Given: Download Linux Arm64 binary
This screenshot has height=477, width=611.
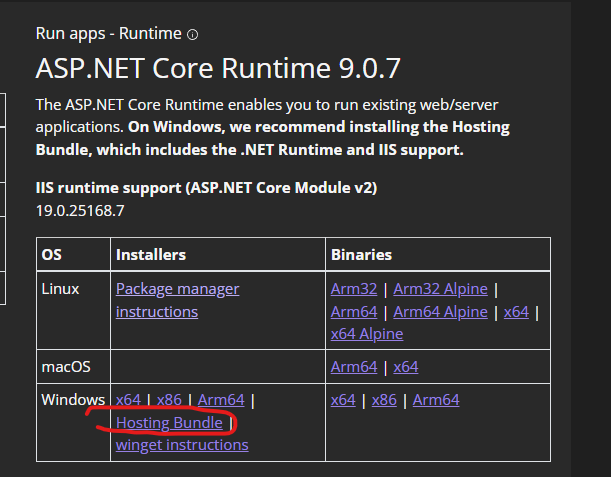Looking at the screenshot, I should tap(354, 312).
